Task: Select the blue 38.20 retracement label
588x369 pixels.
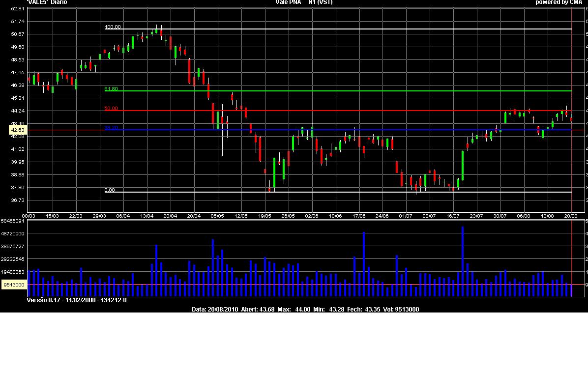Action: [111, 128]
